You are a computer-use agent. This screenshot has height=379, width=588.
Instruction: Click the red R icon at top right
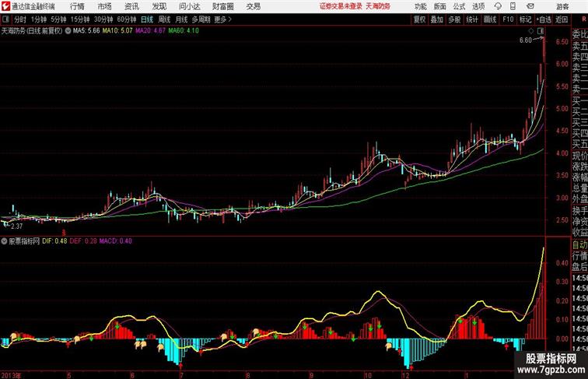tap(584, 19)
